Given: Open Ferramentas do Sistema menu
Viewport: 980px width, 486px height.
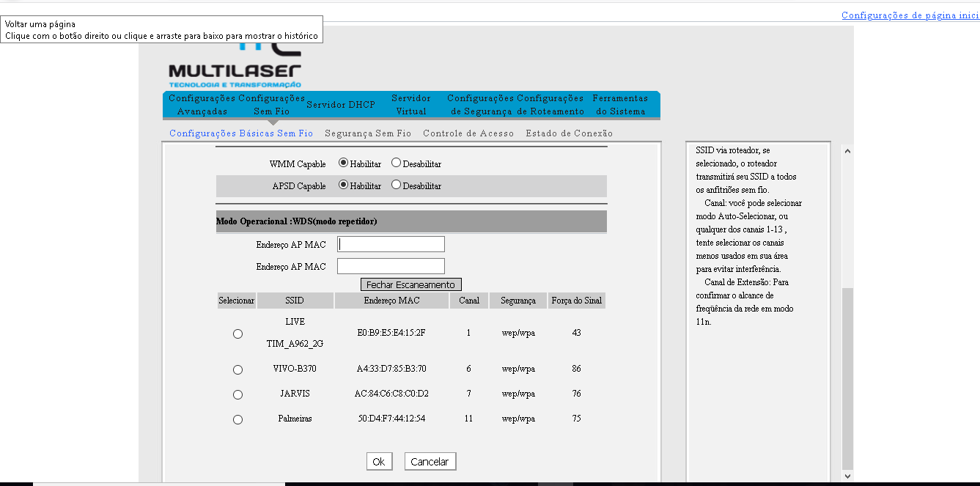Looking at the screenshot, I should 620,105.
